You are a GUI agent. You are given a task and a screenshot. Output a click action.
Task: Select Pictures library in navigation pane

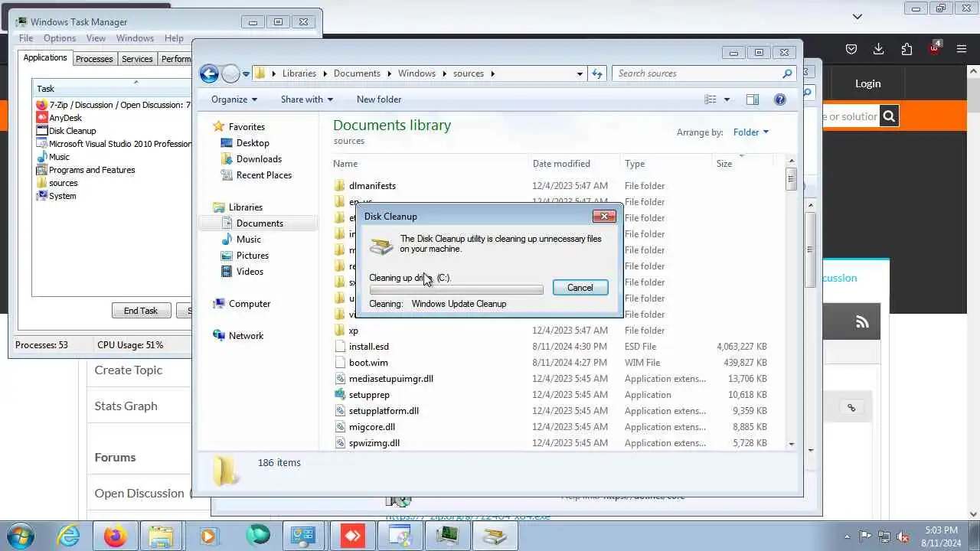tap(252, 256)
